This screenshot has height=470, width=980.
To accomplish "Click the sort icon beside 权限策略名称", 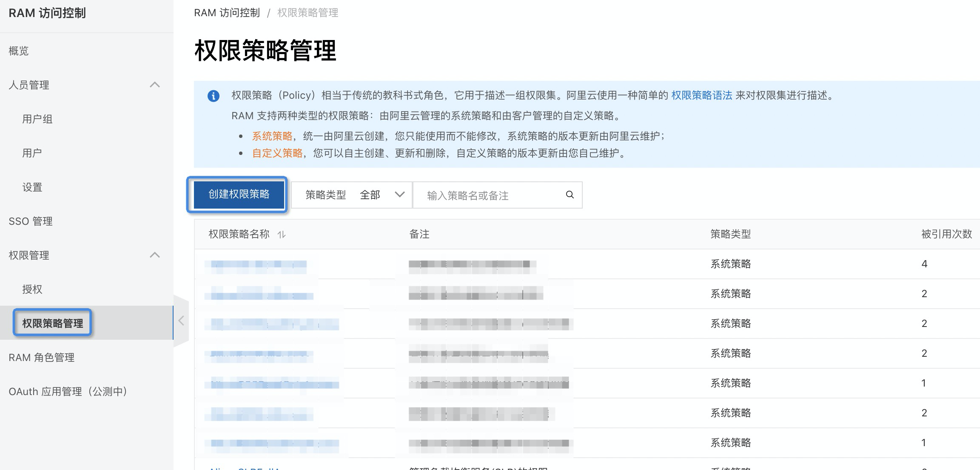I will 282,234.
